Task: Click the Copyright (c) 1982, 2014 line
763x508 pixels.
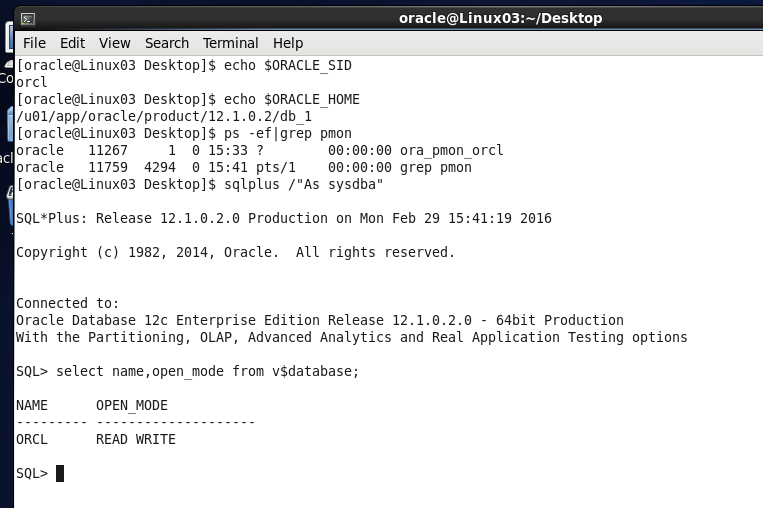Action: 236,253
